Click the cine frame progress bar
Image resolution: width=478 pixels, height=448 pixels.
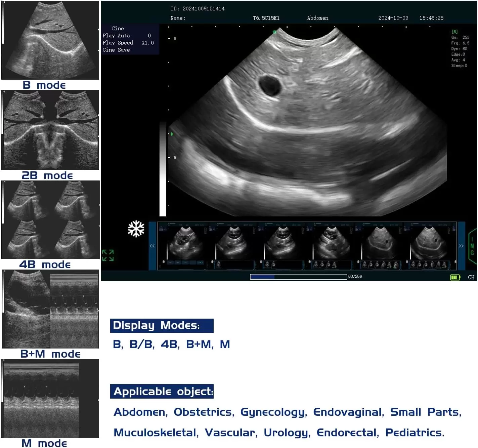298,277
